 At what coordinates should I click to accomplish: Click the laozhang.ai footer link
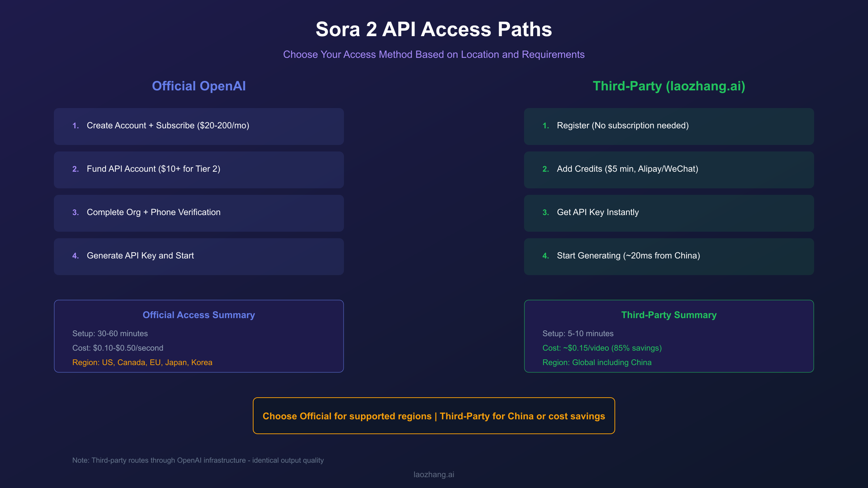[x=434, y=474]
